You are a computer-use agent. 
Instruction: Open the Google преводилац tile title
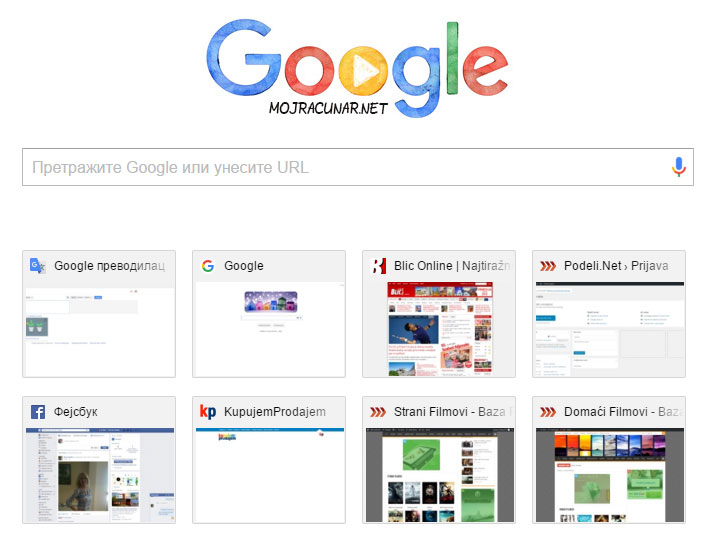coord(109,266)
